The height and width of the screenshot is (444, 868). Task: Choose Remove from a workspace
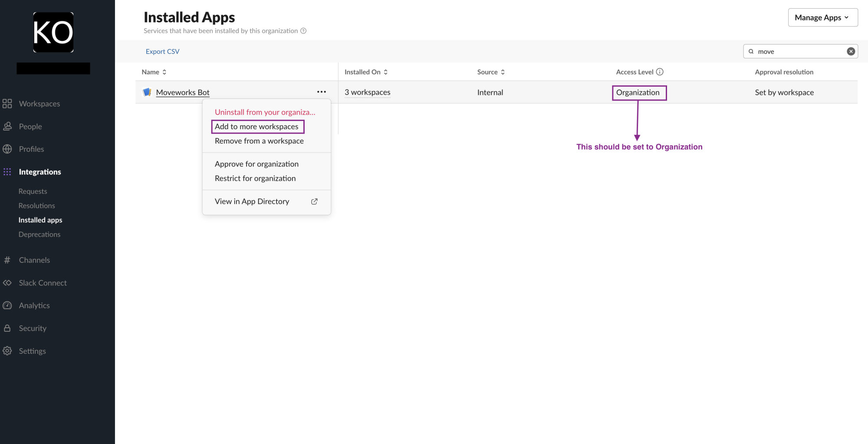pyautogui.click(x=259, y=141)
